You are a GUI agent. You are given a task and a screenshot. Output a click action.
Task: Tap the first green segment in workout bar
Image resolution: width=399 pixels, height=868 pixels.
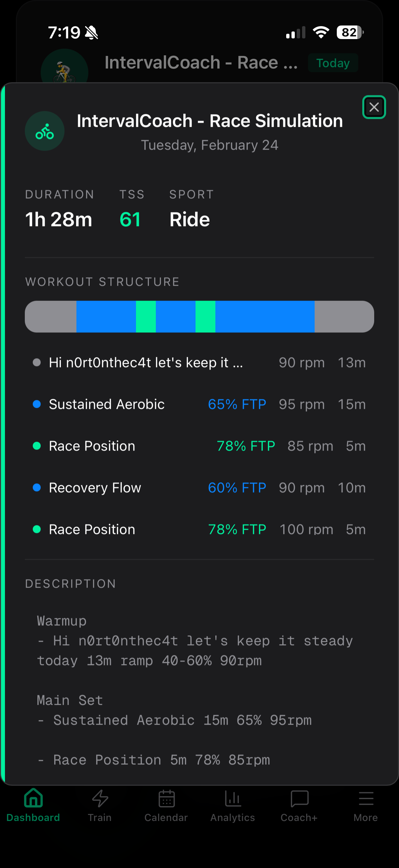[146, 316]
